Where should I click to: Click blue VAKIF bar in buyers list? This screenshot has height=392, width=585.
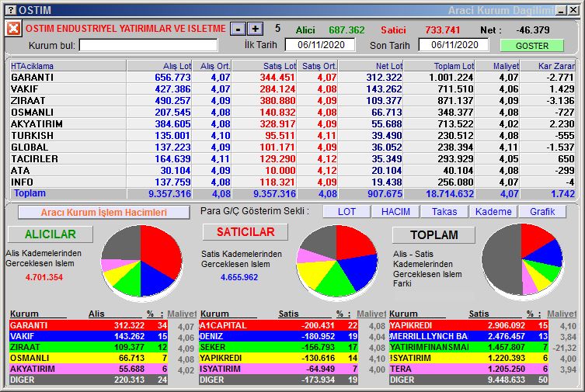tap(89, 336)
